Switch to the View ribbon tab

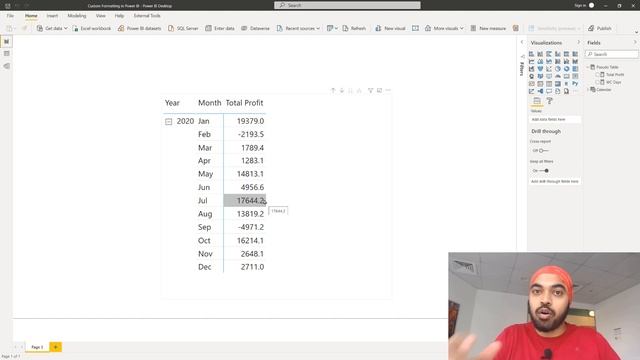click(x=100, y=16)
